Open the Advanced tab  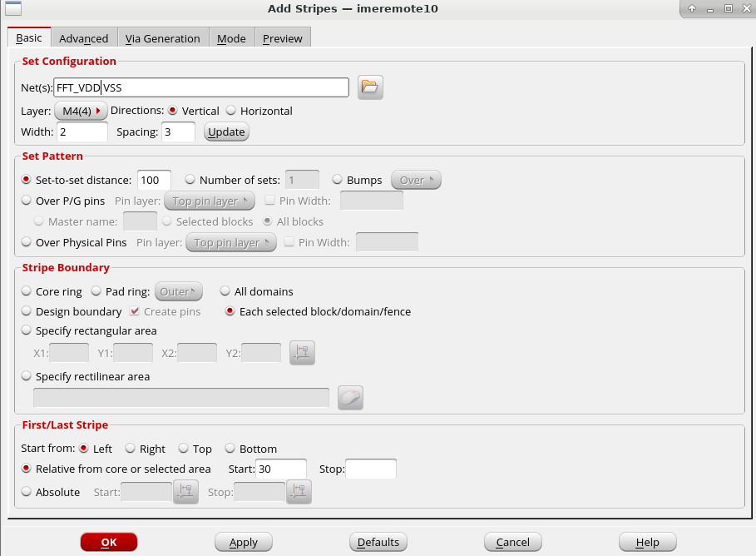tap(83, 38)
